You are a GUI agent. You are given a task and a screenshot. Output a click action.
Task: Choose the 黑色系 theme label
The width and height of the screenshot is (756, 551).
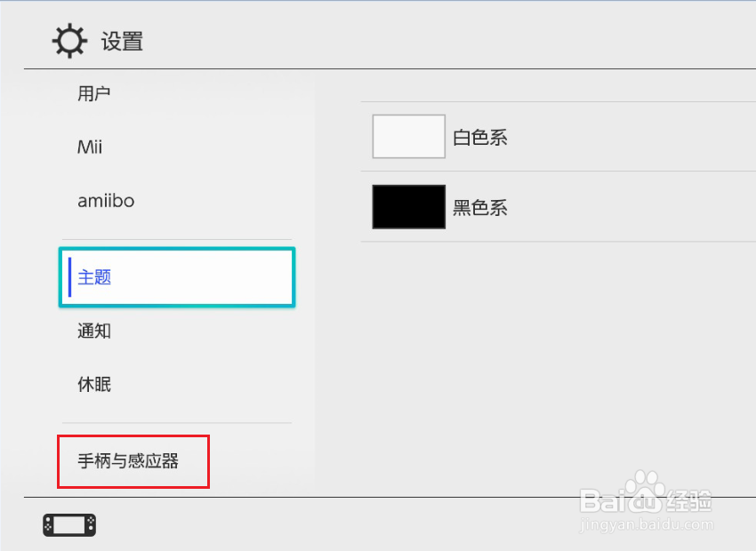pos(480,208)
